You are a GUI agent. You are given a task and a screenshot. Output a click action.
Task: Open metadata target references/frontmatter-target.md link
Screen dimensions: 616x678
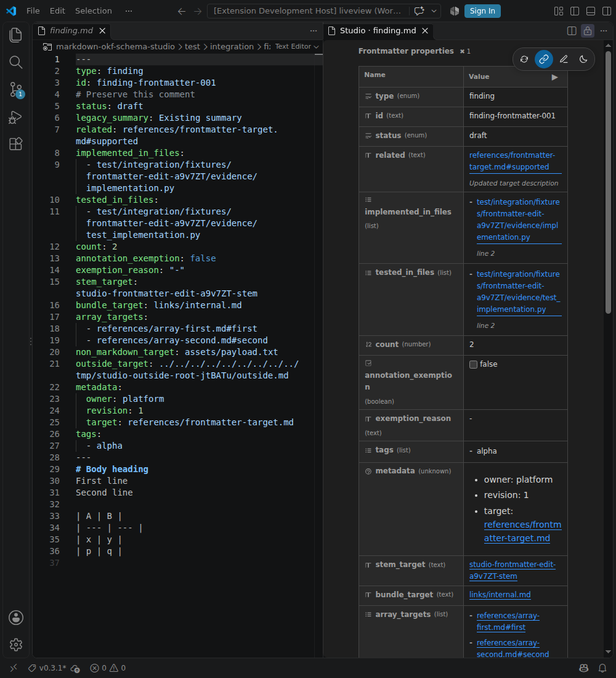(522, 531)
